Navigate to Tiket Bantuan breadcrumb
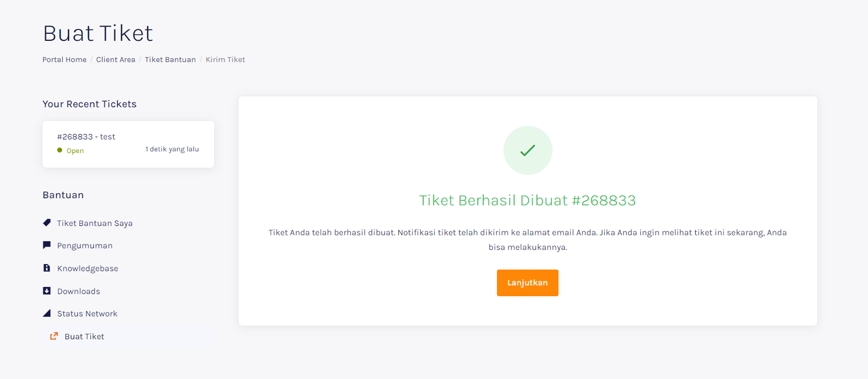Viewport: 868px width, 379px height. pos(170,59)
